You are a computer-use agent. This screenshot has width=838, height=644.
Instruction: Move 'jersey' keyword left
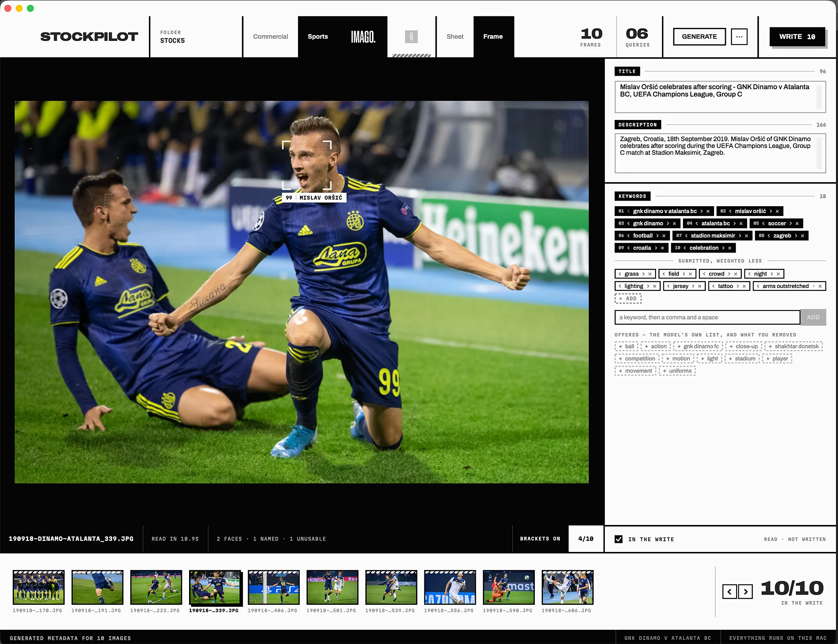[x=669, y=286]
